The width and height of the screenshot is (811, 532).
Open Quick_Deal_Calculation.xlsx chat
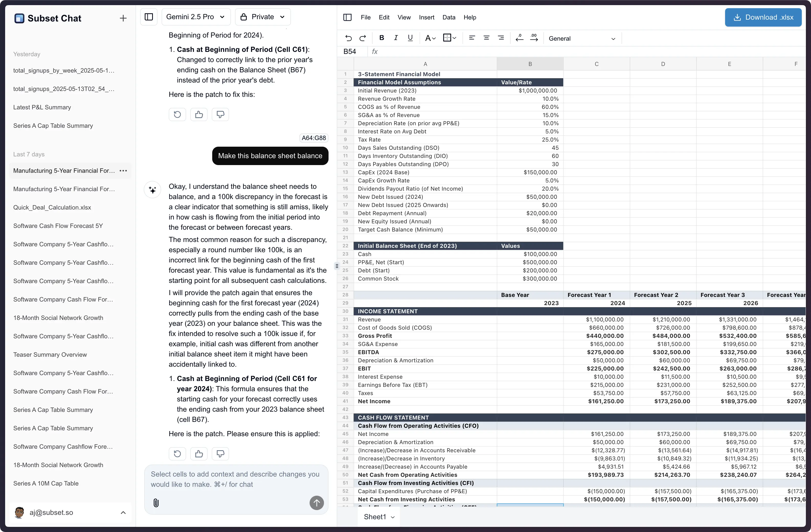(x=52, y=207)
